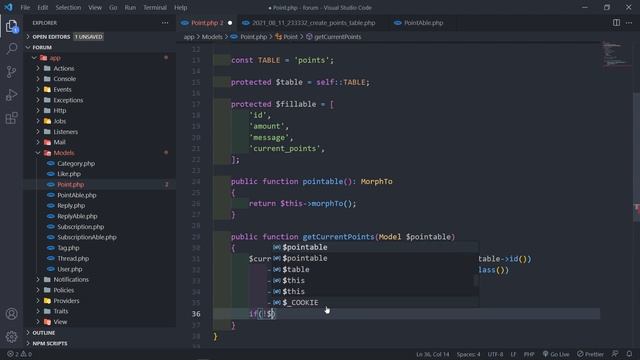Open ReplyAble.php in the explorer
This screenshot has height=360, width=640.
click(100, 216)
